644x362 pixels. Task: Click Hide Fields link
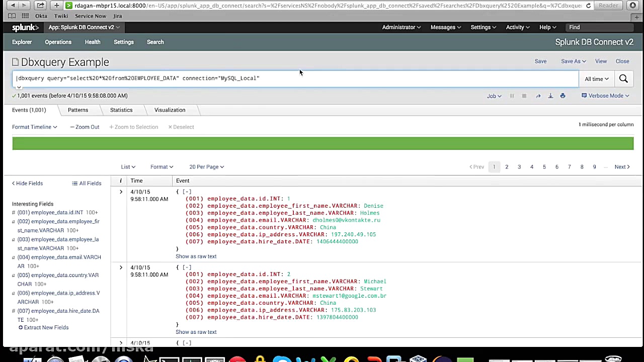27,184
